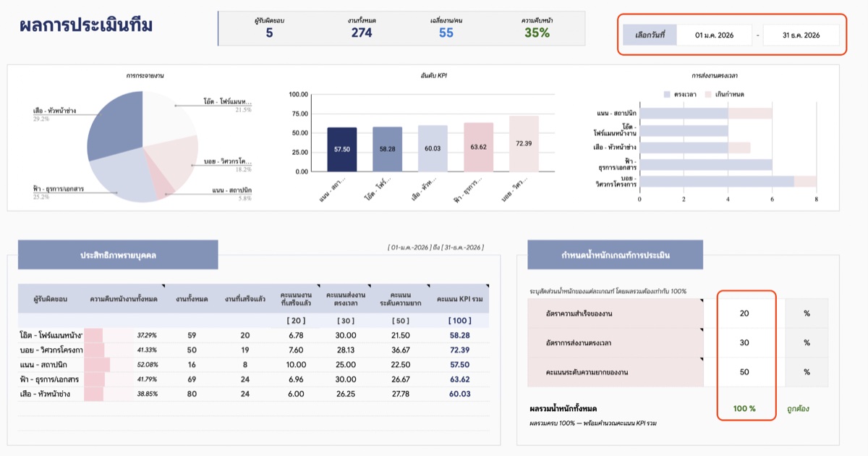The width and height of the screenshot is (868, 456).
Task: Click the อันดับ KPI chart title
Action: [x=433, y=75]
